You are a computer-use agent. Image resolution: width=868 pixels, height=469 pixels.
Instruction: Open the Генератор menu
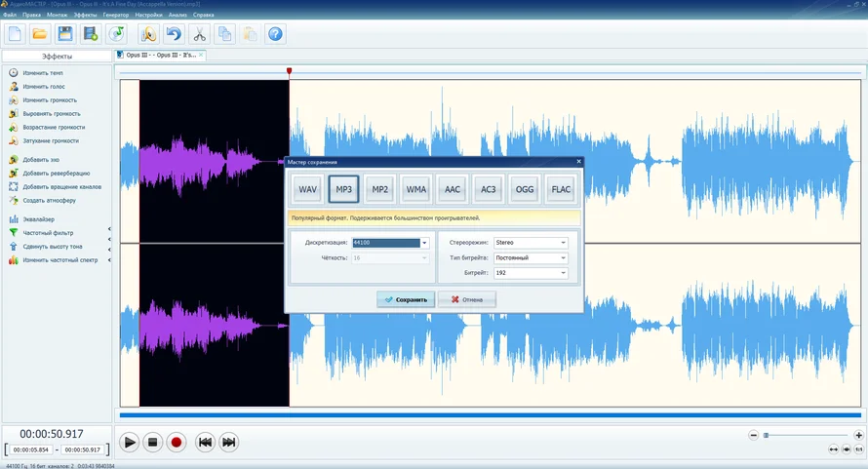point(116,15)
